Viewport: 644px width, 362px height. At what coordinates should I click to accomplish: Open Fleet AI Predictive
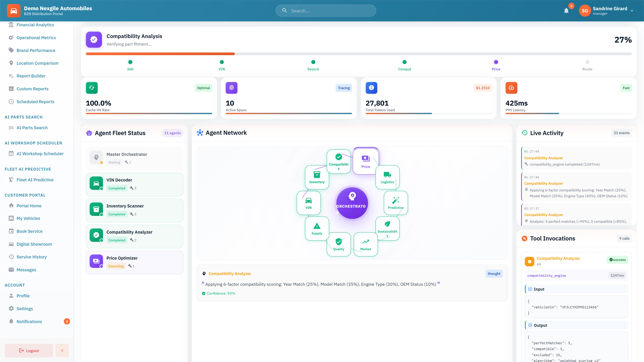35,180
